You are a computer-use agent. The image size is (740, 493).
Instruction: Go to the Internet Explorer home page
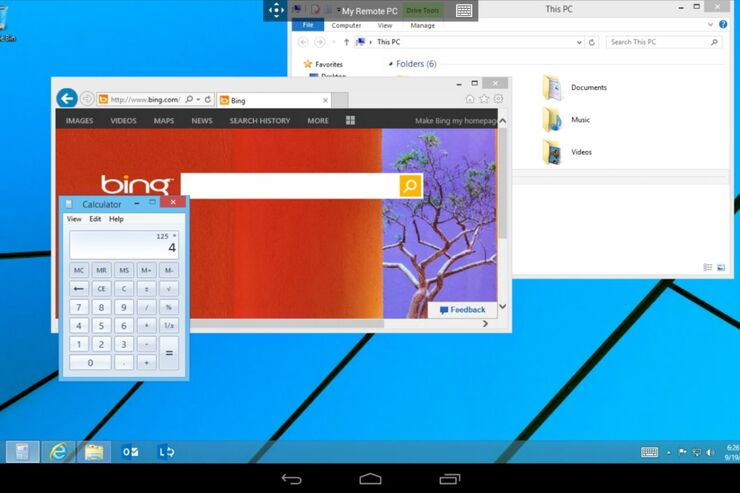tap(470, 99)
